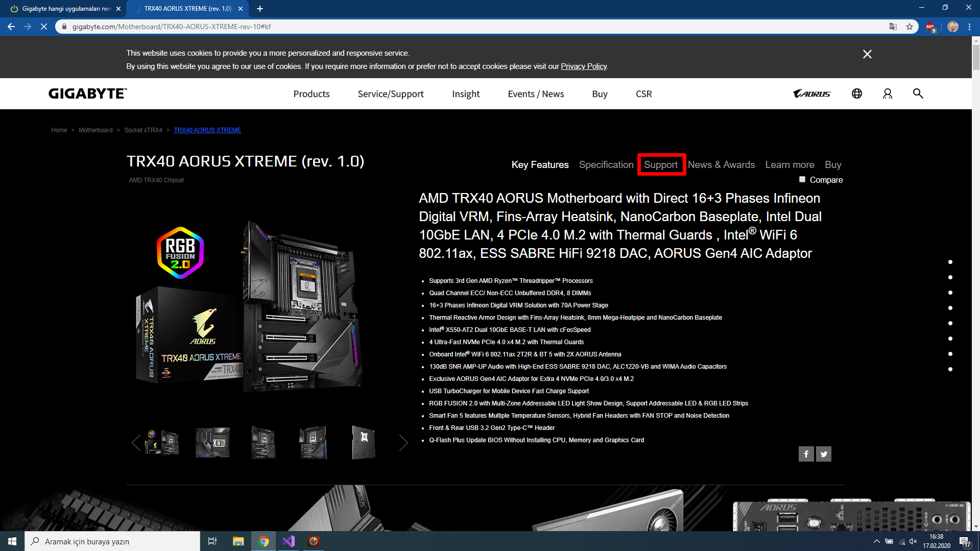
Task: Share the product on Twitter
Action: [824, 454]
